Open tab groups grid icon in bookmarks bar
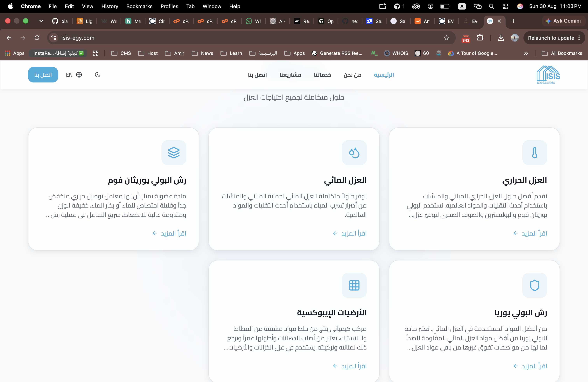 pyautogui.click(x=96, y=53)
